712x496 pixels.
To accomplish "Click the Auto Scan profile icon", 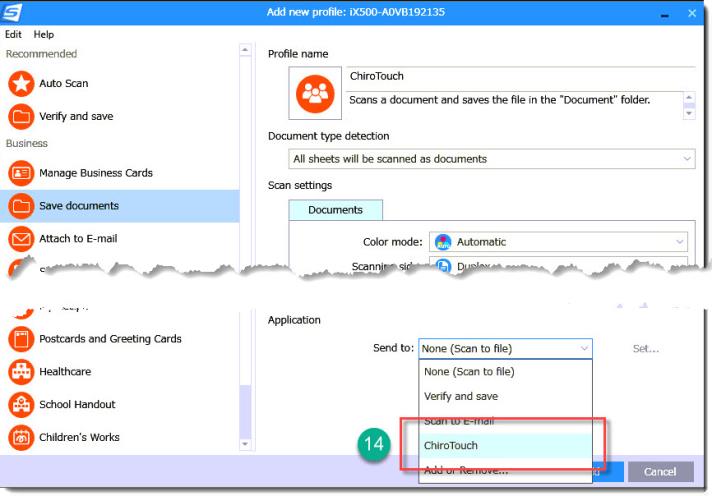I will click(x=21, y=84).
